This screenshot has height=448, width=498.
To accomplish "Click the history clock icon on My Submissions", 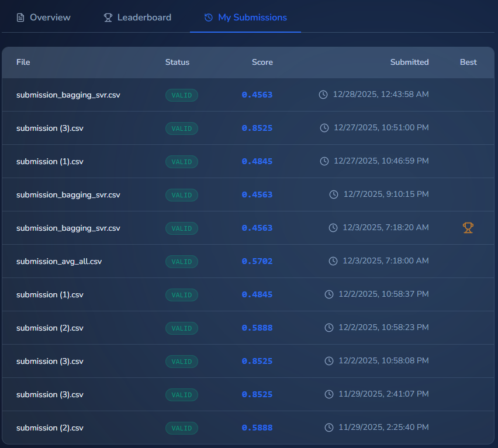I will pos(209,18).
